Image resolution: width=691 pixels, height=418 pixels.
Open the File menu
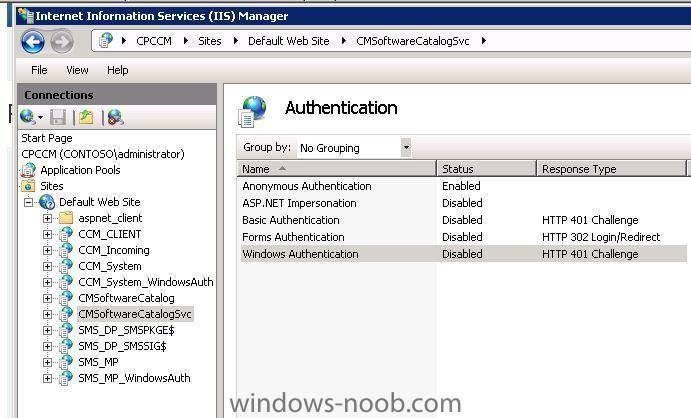coord(39,70)
